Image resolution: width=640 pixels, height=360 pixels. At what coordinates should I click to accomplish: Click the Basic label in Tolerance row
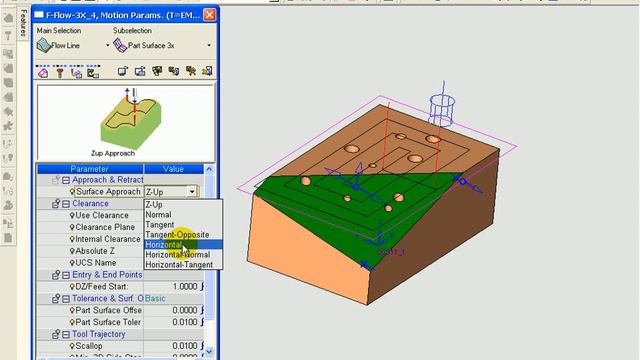[x=155, y=299]
